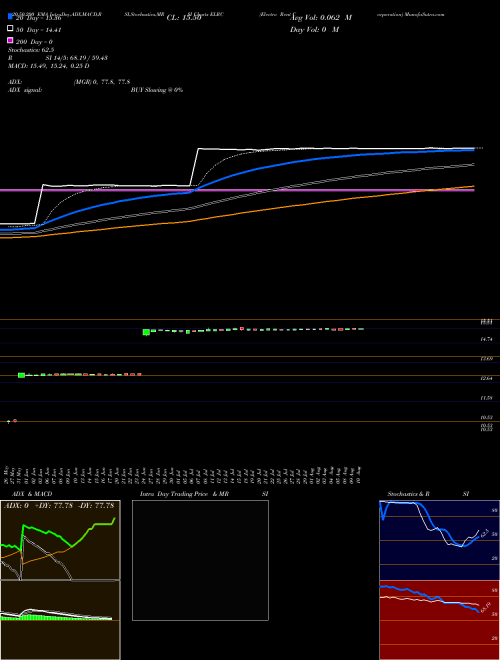Click the magenta 200 Day legend swatch
500x660 pixels.
coord(10,40)
